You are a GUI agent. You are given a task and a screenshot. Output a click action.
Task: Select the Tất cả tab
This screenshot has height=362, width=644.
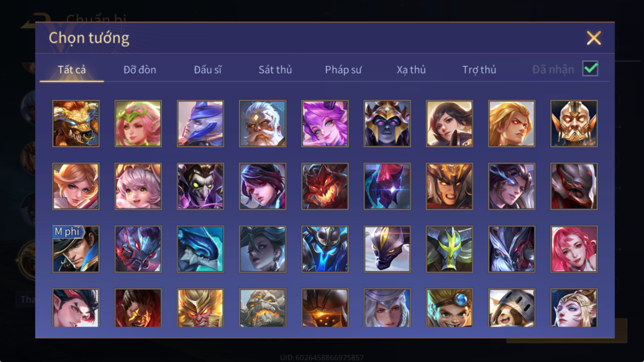(x=72, y=69)
